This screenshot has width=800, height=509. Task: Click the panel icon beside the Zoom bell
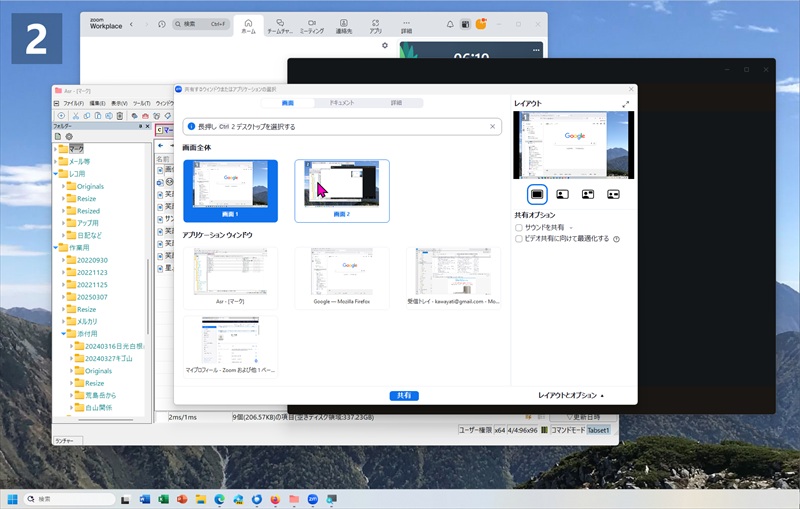pos(465,24)
